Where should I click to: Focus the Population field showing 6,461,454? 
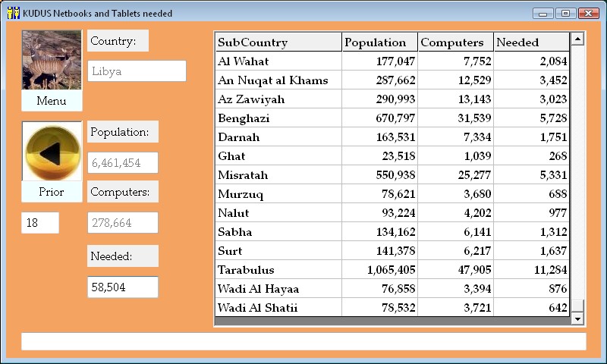pos(122,162)
